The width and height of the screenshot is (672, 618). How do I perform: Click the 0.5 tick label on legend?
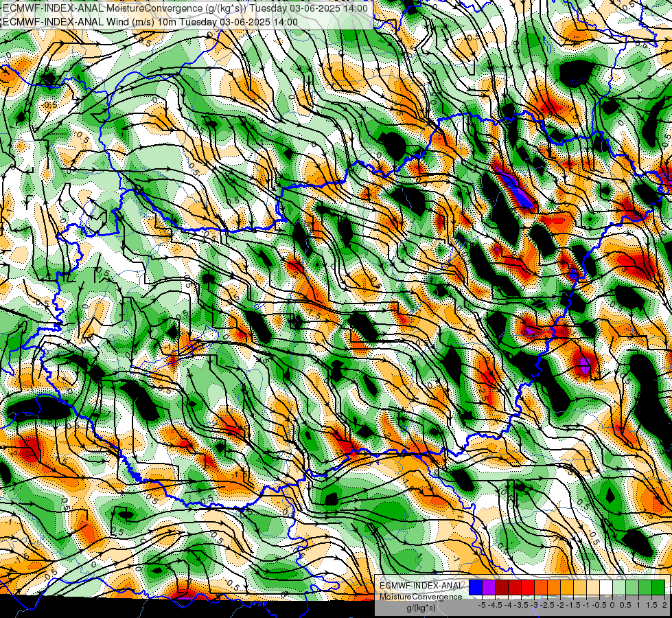pos(625,605)
